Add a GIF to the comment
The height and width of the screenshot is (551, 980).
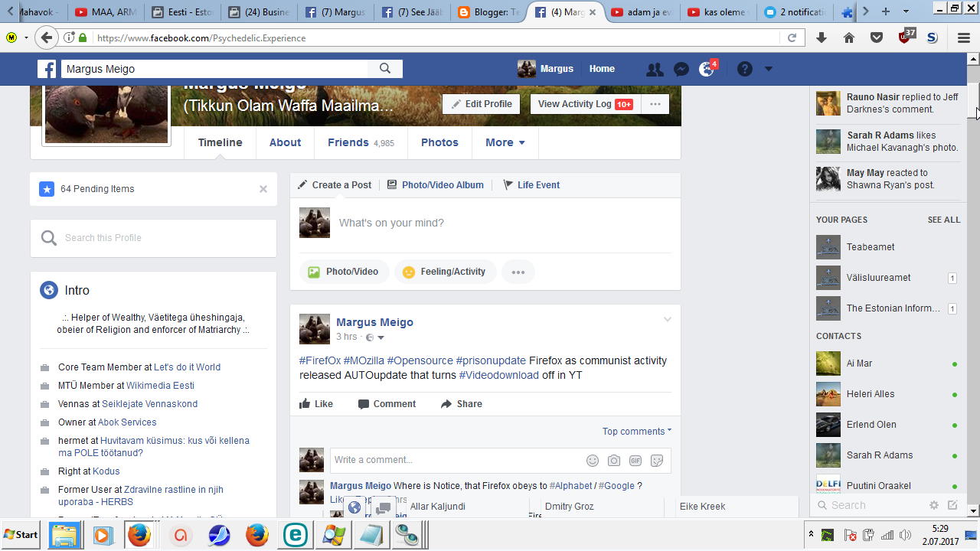(635, 460)
